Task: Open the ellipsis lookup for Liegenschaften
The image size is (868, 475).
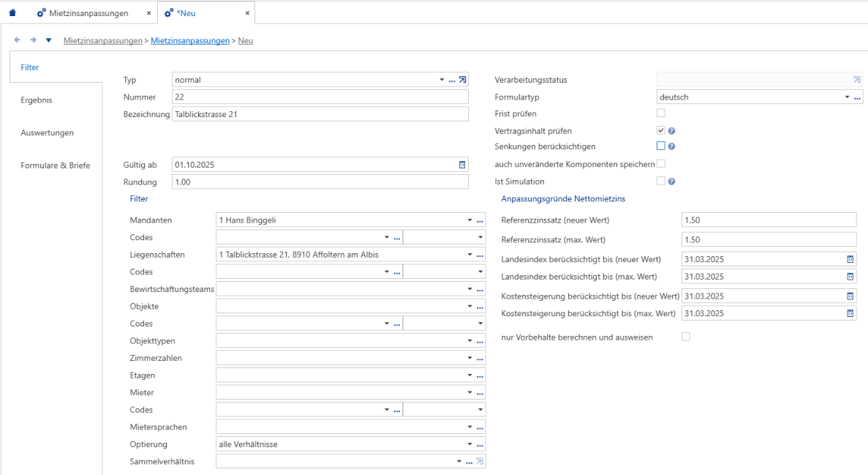Action: point(480,255)
